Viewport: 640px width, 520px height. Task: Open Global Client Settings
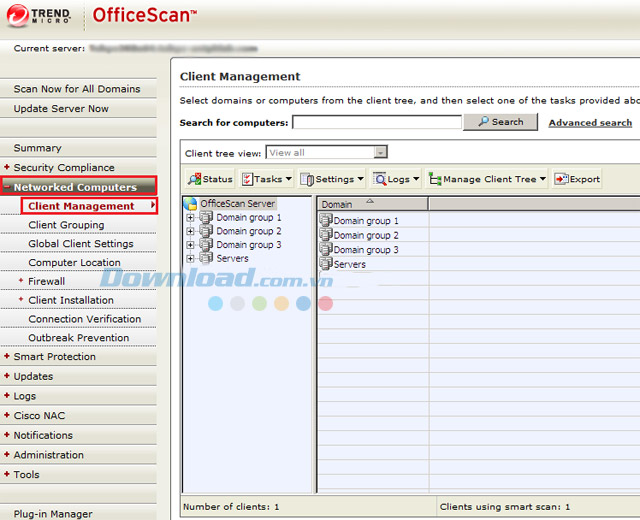point(81,244)
